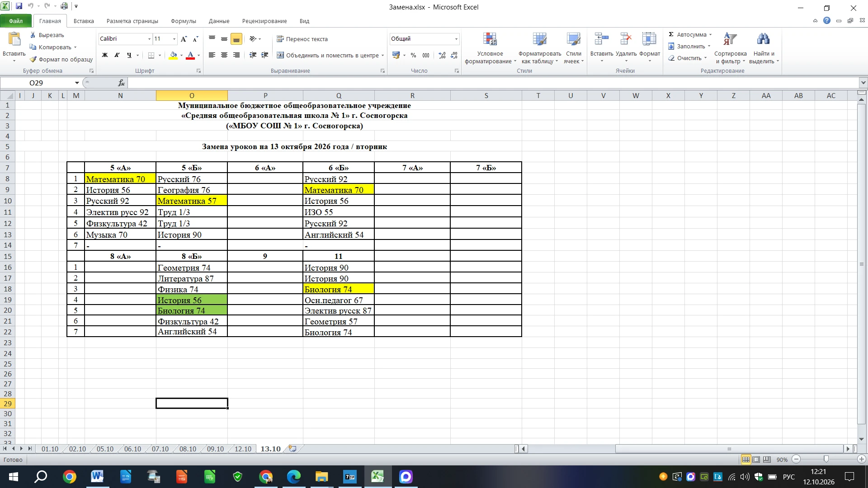Viewport: 868px width, 488px height.
Task: Click the Format as Table icon
Action: [540, 40]
